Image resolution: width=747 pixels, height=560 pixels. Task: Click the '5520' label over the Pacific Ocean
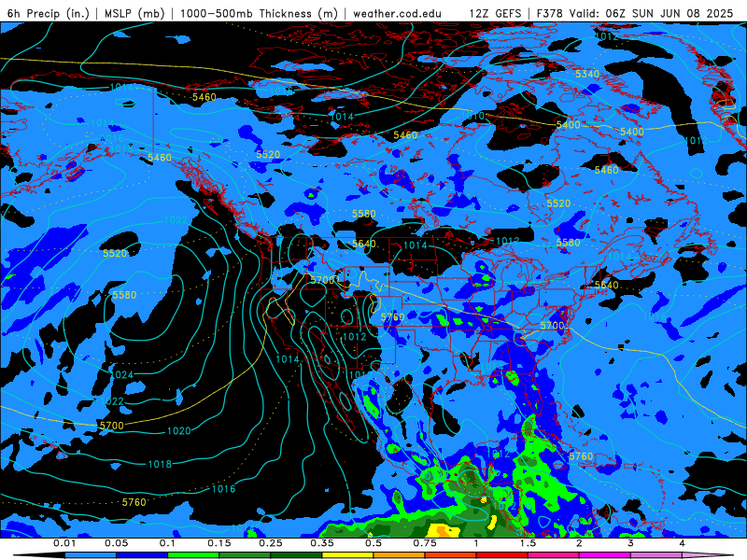click(x=115, y=253)
